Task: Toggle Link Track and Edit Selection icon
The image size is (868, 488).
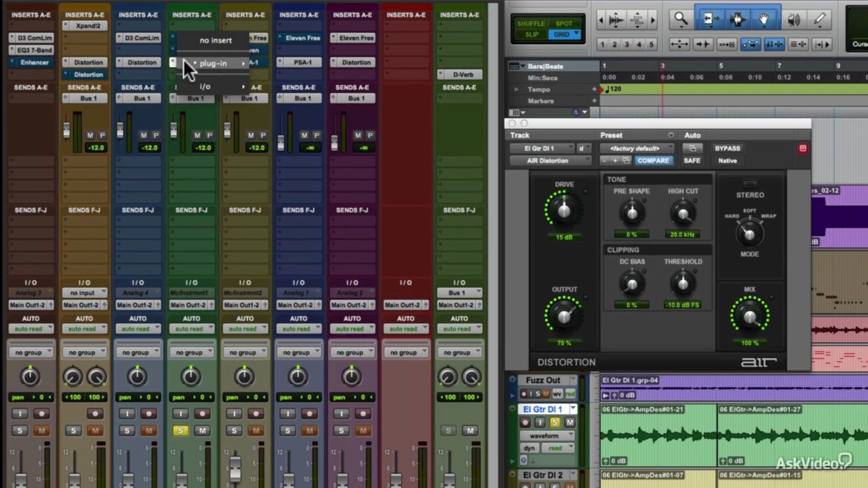Action: click(x=798, y=44)
